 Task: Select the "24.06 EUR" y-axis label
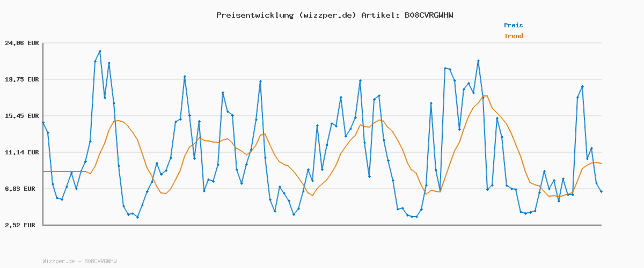point(21,43)
